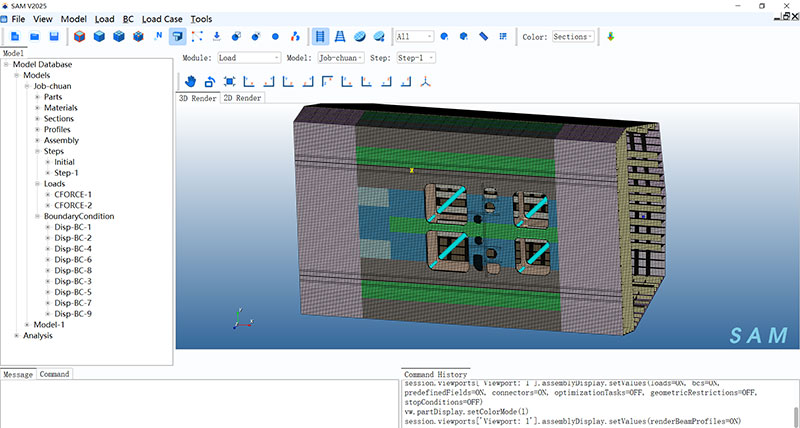This screenshot has height=428, width=800.
Task: Click the Open folder icon
Action: click(x=35, y=37)
